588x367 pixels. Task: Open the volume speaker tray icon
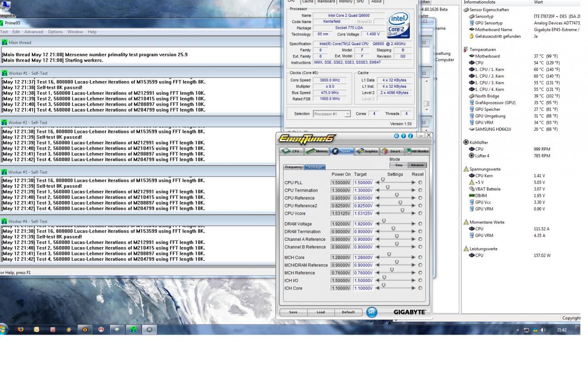coord(543,330)
